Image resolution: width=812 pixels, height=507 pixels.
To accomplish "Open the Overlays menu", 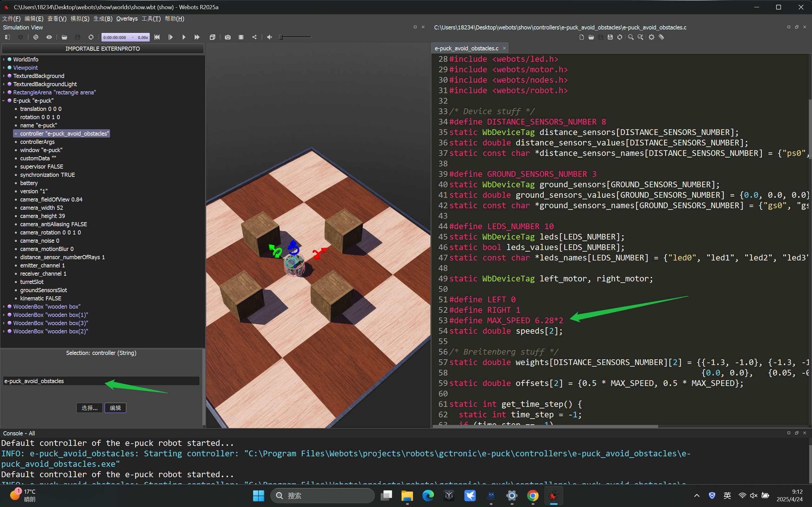I will [127, 19].
